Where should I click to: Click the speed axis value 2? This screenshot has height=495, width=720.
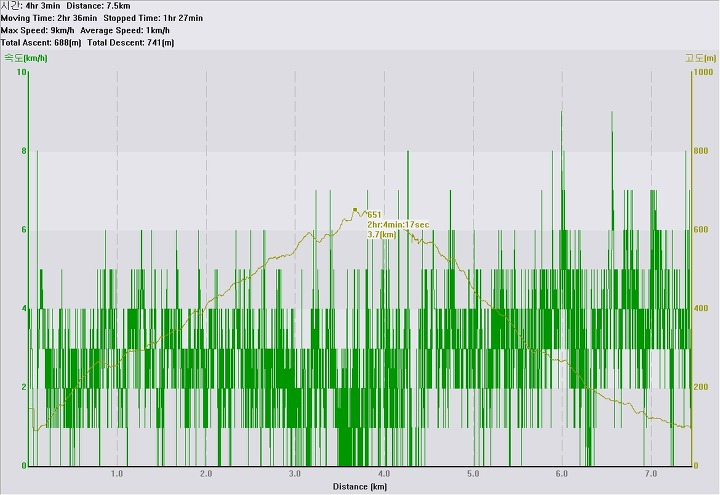(24, 387)
